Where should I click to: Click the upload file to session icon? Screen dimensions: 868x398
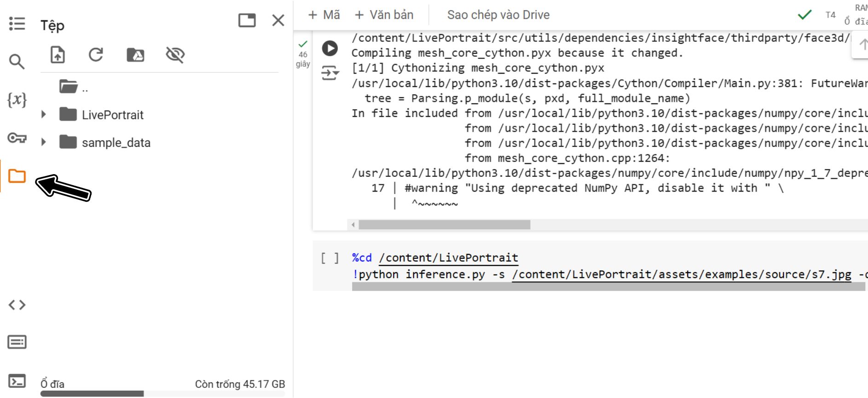[58, 55]
